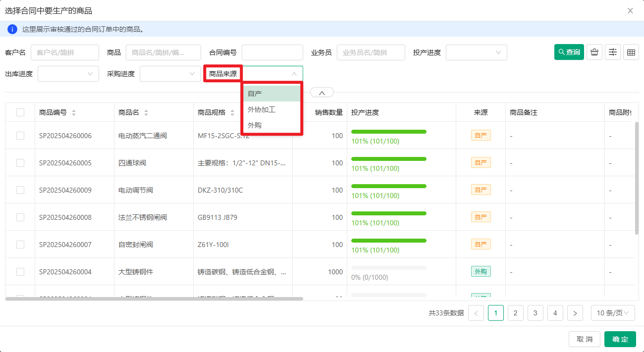
Task: Open the table column settings grid icon
Action: [x=631, y=52]
